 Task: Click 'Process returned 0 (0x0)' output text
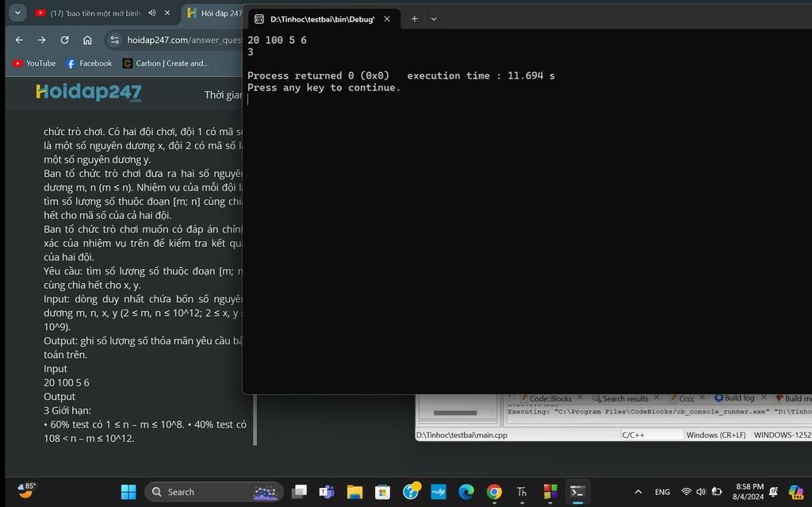click(319, 75)
